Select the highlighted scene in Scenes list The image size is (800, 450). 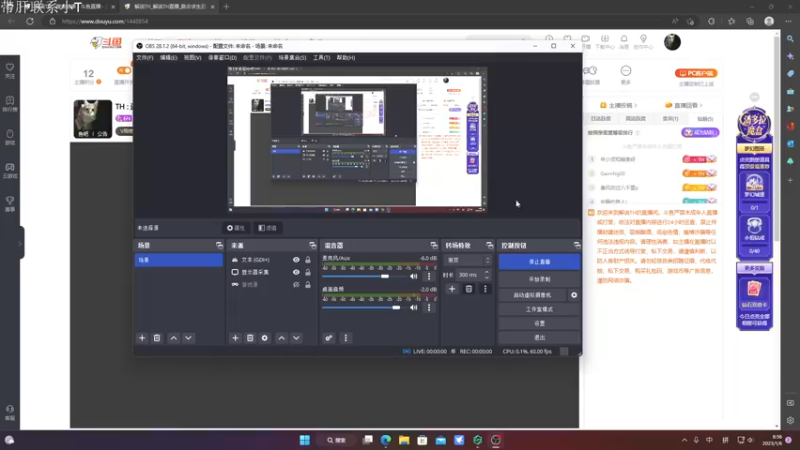pos(179,260)
